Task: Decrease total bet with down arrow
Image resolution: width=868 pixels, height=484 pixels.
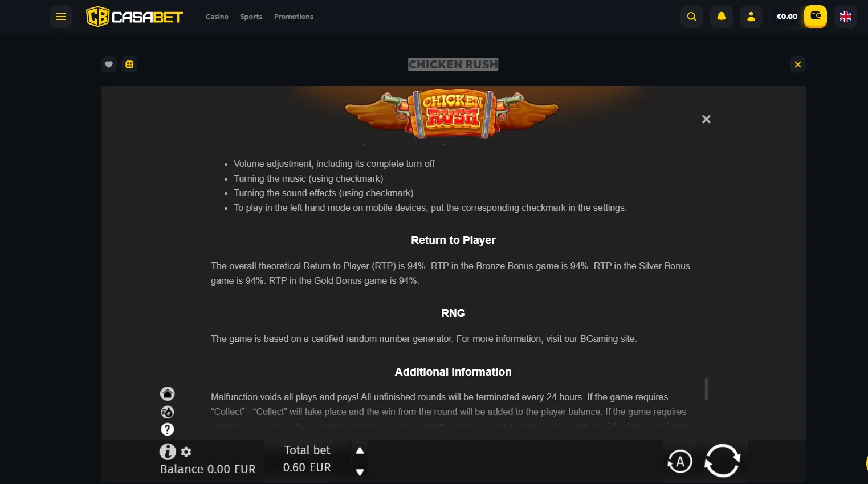Action: [360, 472]
